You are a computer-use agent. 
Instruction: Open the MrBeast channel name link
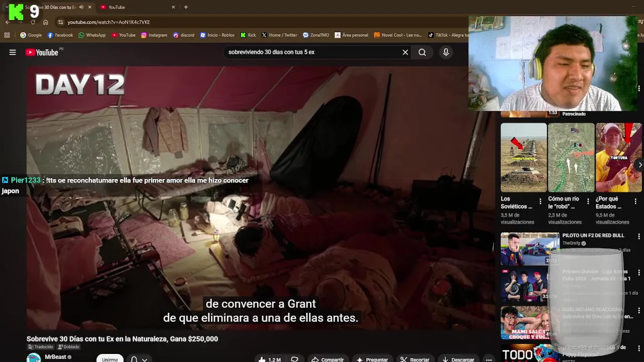click(55, 357)
